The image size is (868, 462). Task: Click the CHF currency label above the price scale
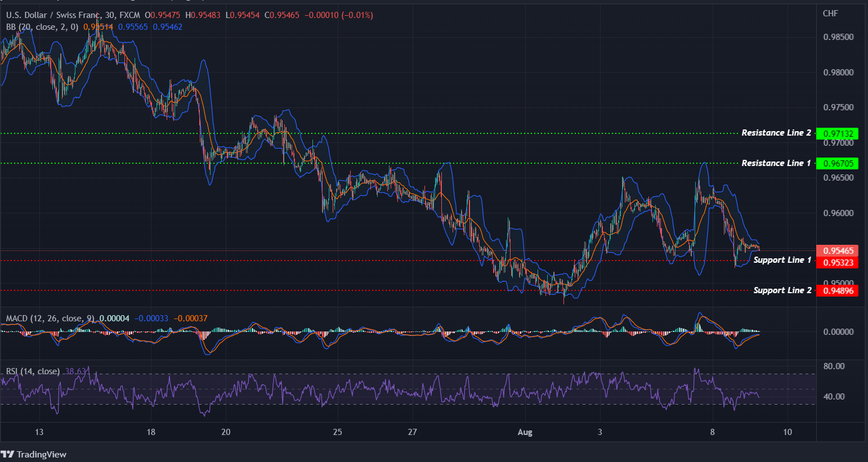[x=830, y=13]
